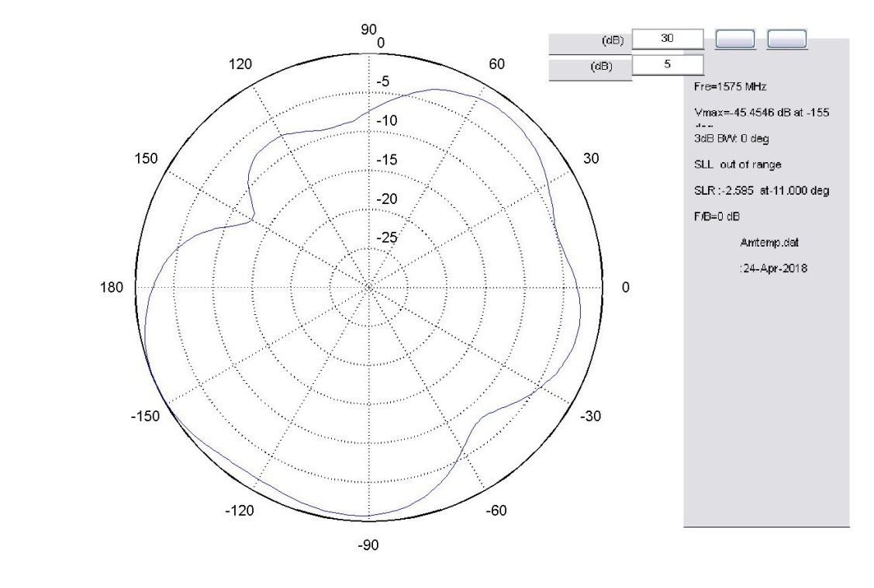
Task: Click the -90 degree label below the plot
Action: pos(368,546)
